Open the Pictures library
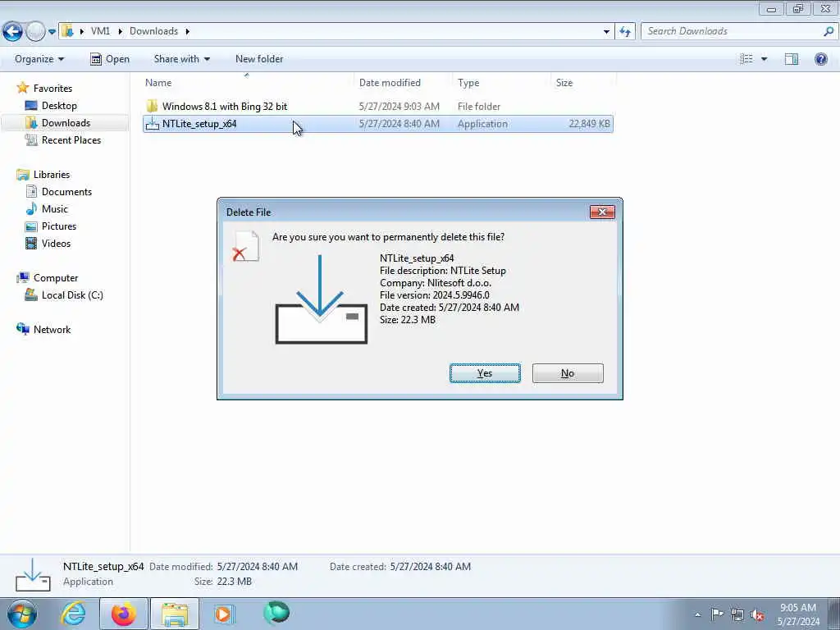840x630 pixels. 59,226
